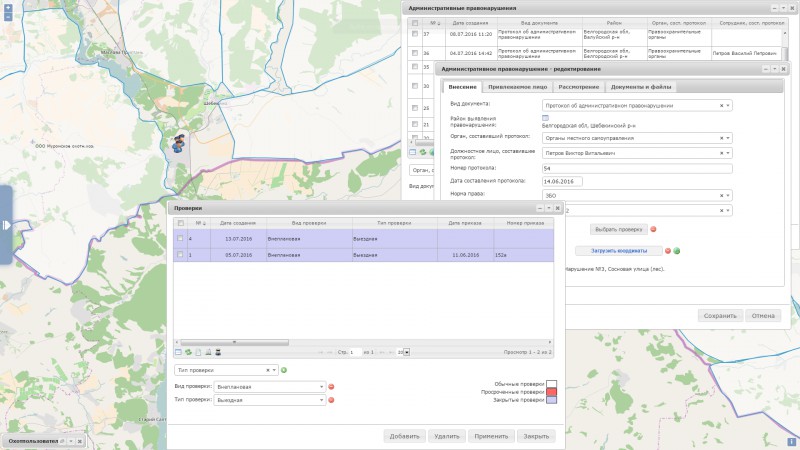Remove the Тип проверки Выездная filter

331,400
